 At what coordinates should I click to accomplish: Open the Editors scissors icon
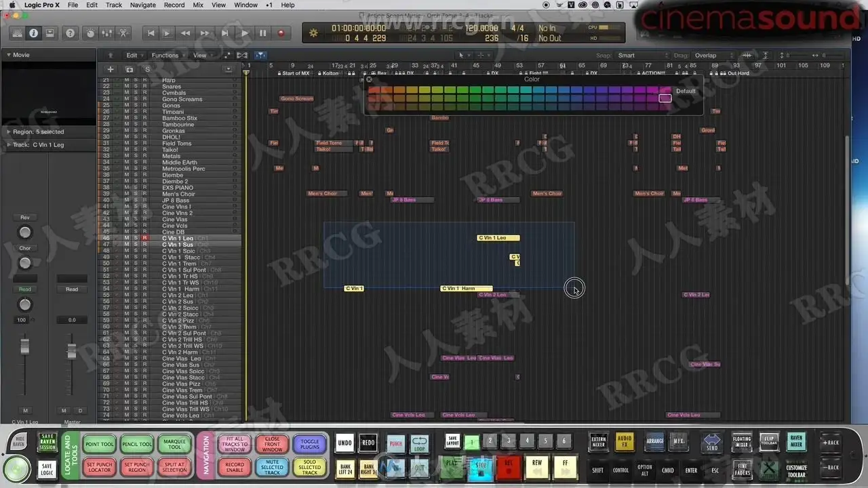click(x=123, y=33)
